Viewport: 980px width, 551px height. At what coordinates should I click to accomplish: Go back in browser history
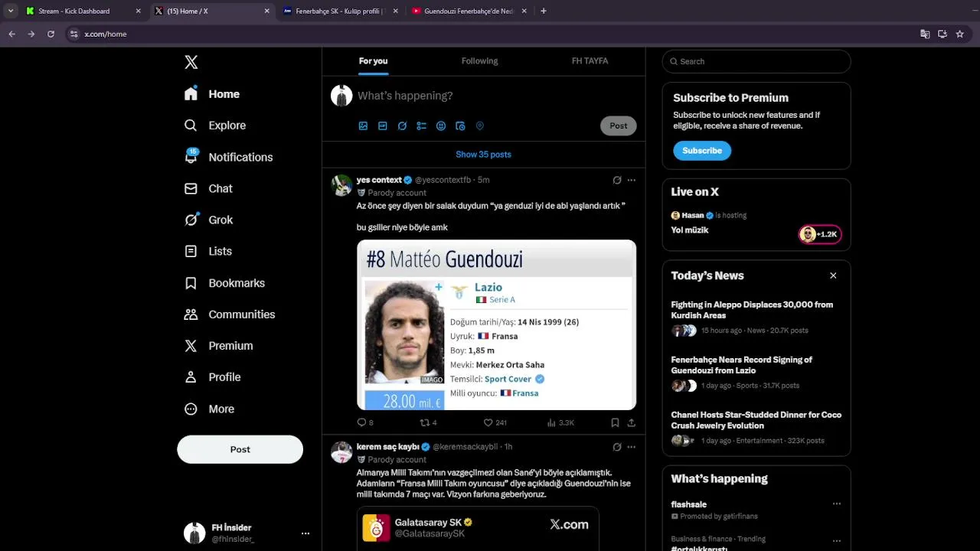pos(11,34)
